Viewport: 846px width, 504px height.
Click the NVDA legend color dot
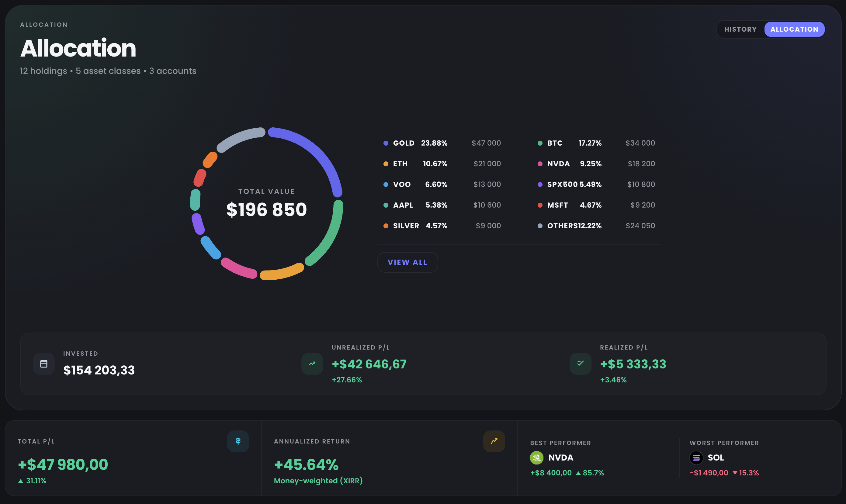tap(540, 164)
